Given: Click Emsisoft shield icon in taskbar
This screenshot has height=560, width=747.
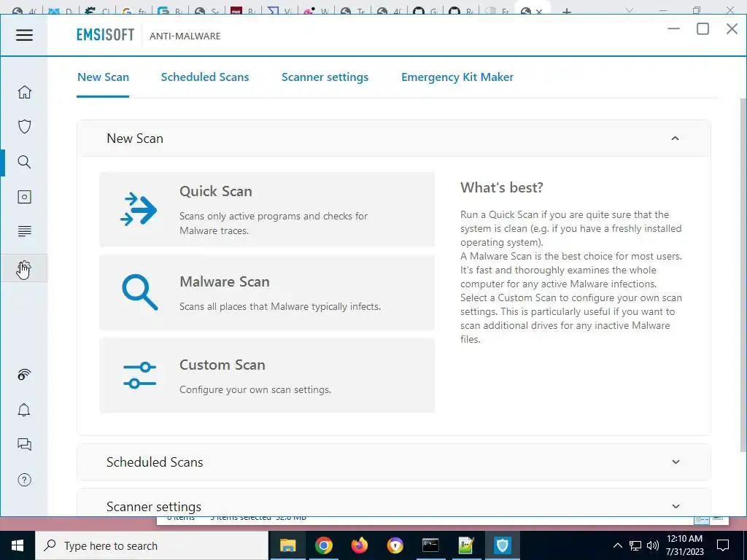Looking at the screenshot, I should 502,545.
